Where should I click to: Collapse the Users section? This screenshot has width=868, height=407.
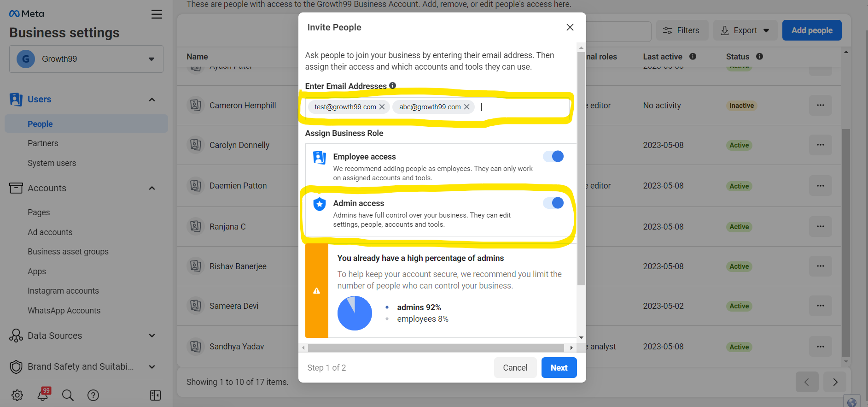(152, 100)
